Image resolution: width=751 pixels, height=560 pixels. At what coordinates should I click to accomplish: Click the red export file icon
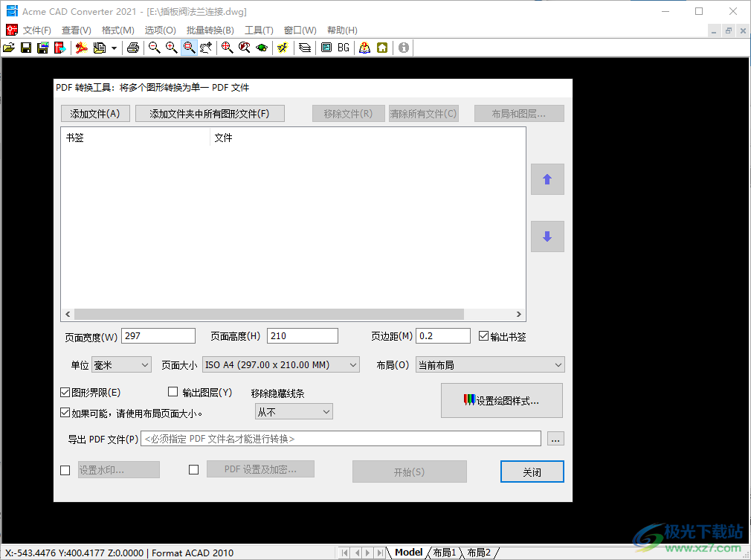(x=59, y=48)
